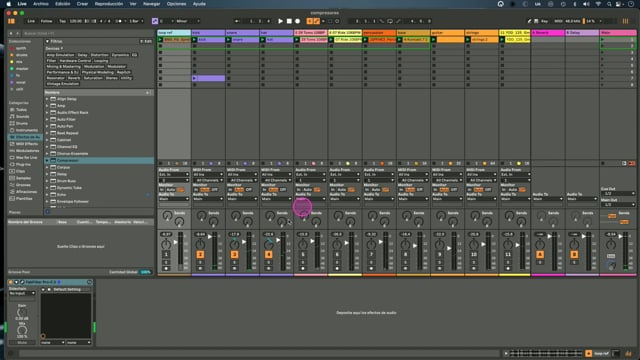This screenshot has height=360, width=640.
Task: Toggle the scale mode icon
Action: [x=155, y=21]
